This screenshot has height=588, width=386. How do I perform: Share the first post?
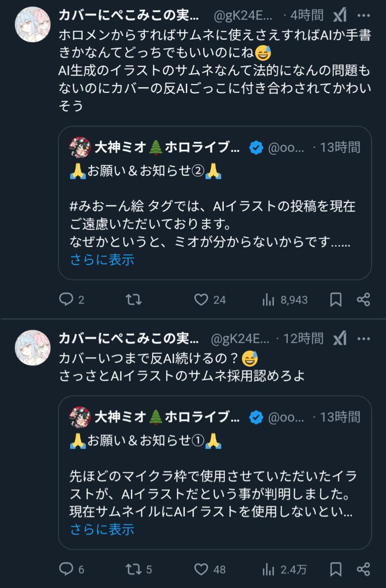coord(364,299)
